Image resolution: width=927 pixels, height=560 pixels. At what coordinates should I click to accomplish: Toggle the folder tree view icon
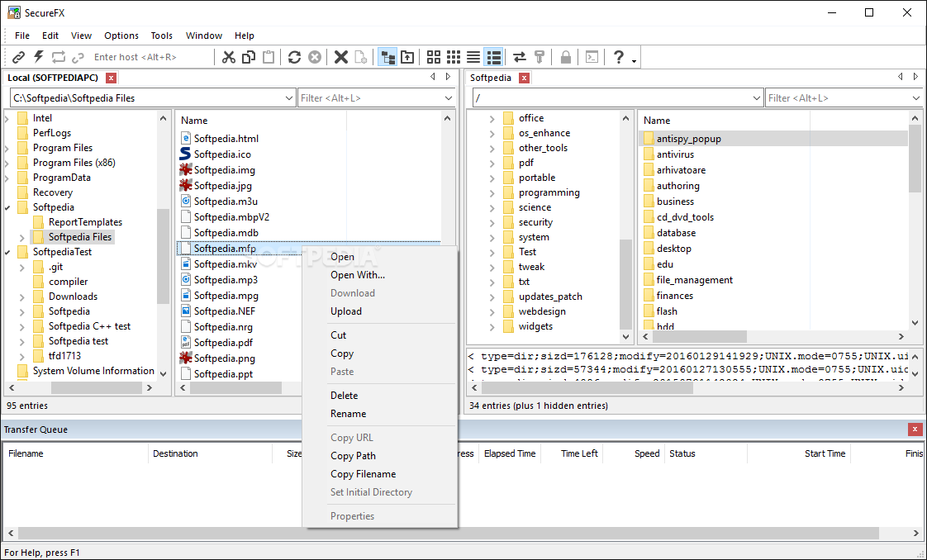coord(387,57)
